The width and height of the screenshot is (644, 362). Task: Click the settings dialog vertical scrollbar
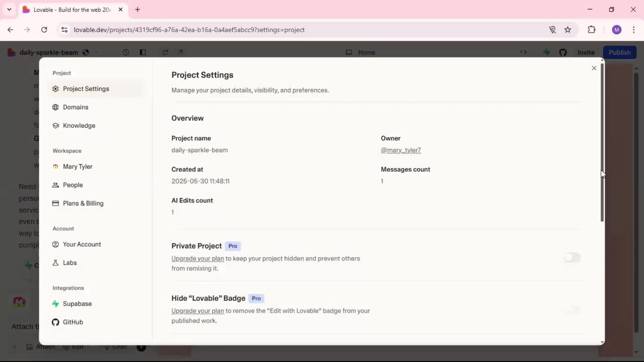tap(602, 142)
